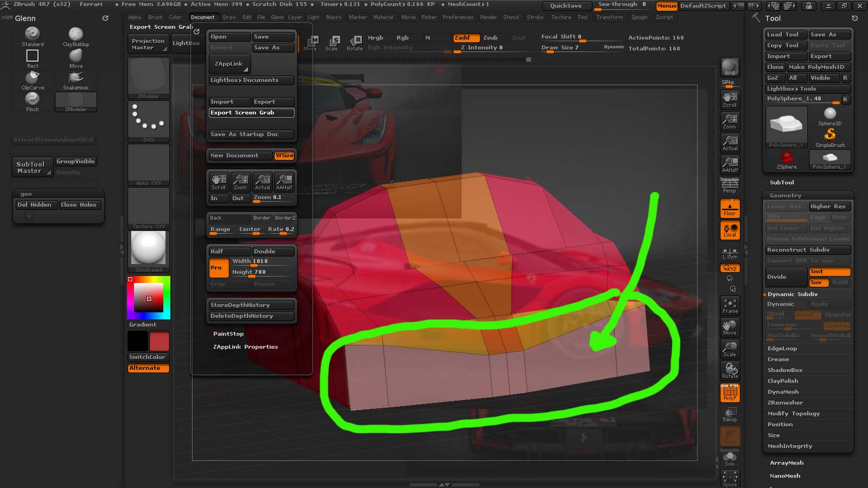The height and width of the screenshot is (488, 868).
Task: Click the Divide button
Action: (x=786, y=277)
